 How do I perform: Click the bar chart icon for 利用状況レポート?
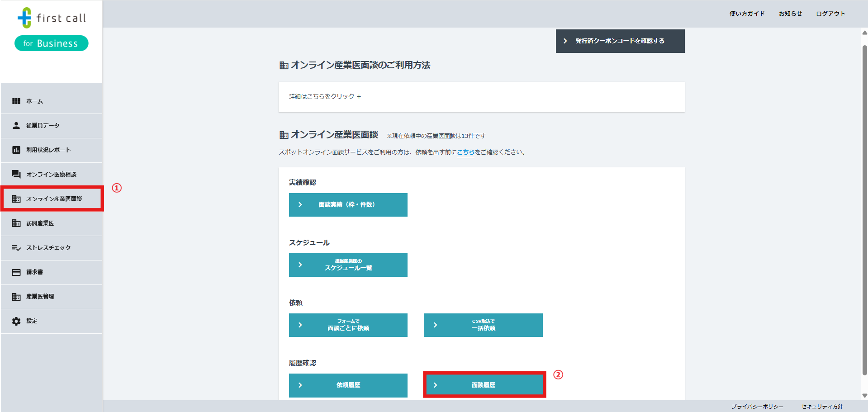click(16, 150)
